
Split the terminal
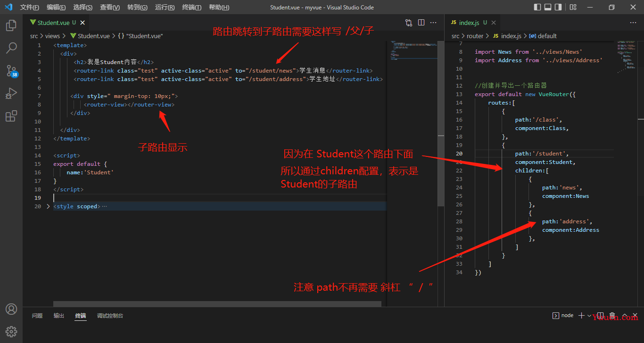coord(601,316)
